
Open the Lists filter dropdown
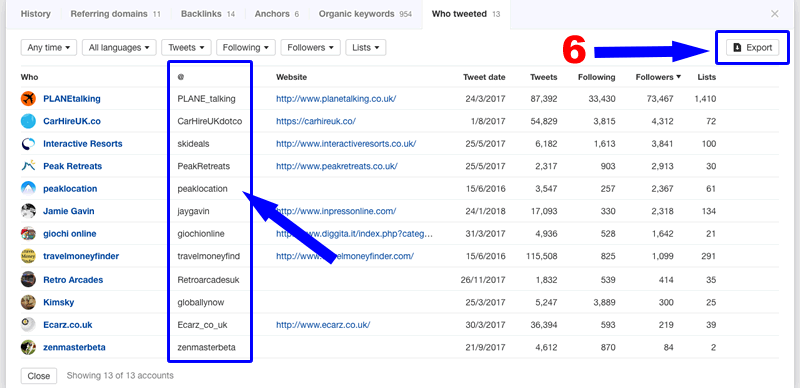(x=366, y=47)
